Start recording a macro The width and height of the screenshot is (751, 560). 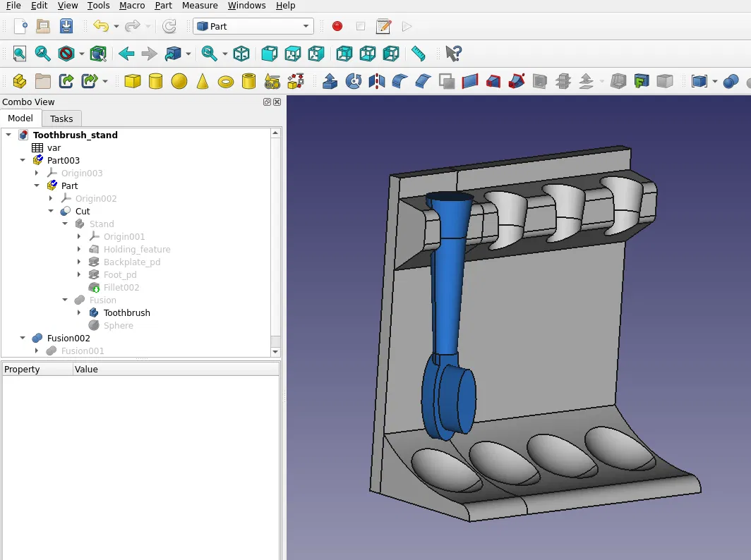coord(337,26)
